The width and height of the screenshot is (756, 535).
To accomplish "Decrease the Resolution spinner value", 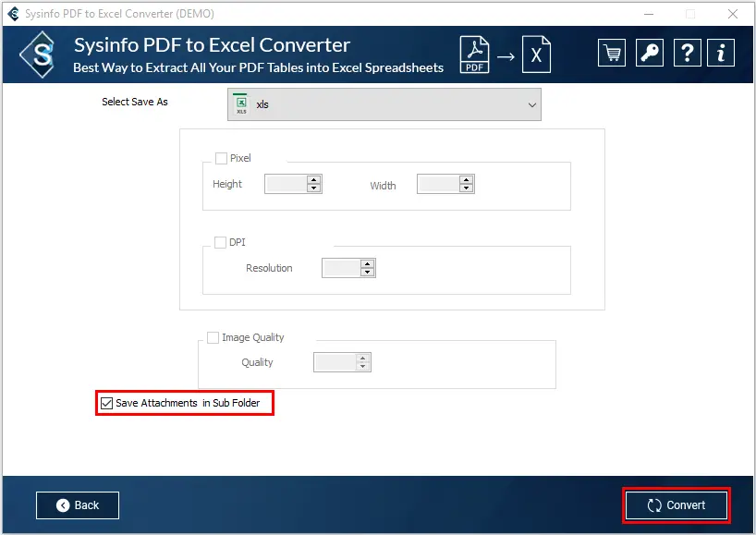I will point(368,272).
